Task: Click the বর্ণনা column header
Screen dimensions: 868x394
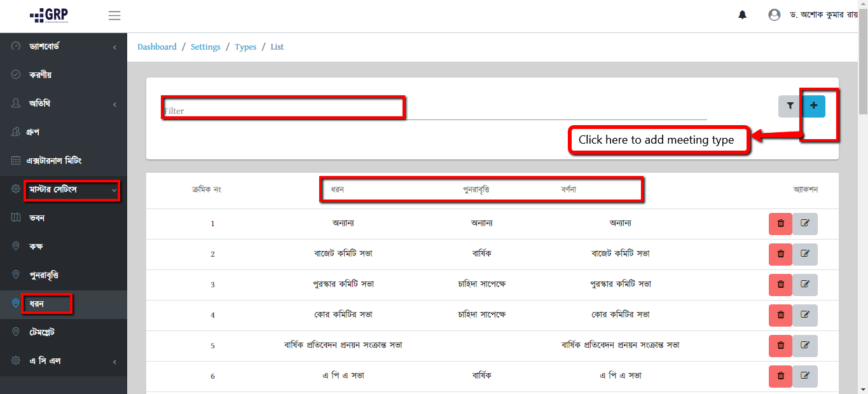Action: [x=568, y=189]
